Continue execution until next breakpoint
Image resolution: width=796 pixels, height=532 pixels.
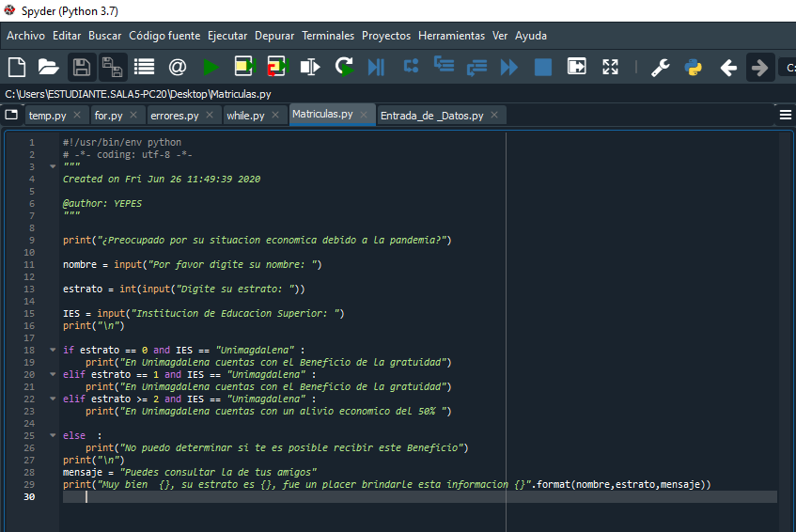pos(509,67)
